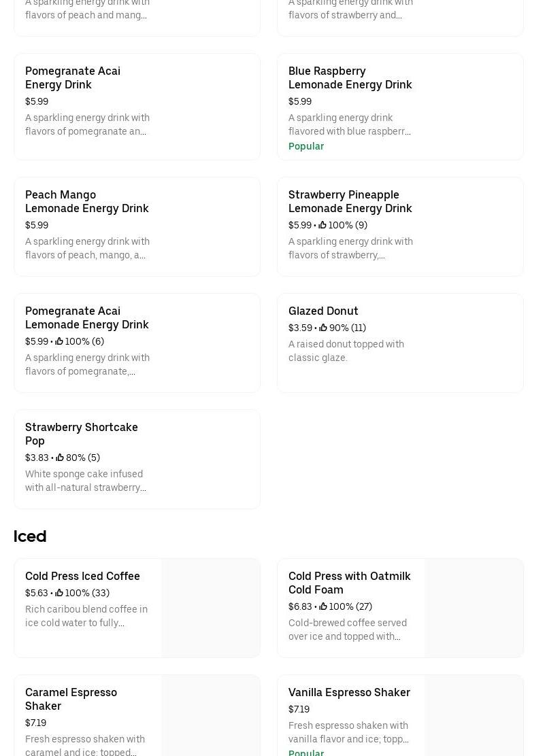The height and width of the screenshot is (756, 547).
Task: Select Blue Raspberry Lemonade Energy Drink title
Action: (350, 78)
